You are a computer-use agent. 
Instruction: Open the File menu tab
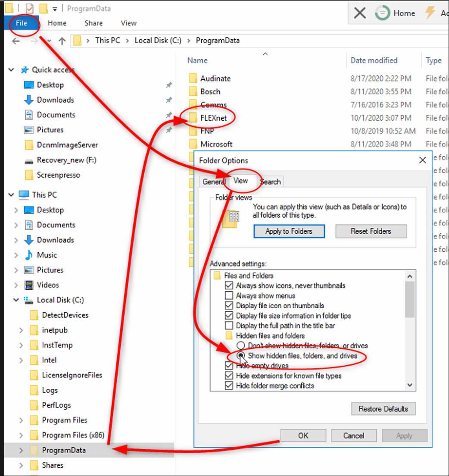(x=22, y=23)
